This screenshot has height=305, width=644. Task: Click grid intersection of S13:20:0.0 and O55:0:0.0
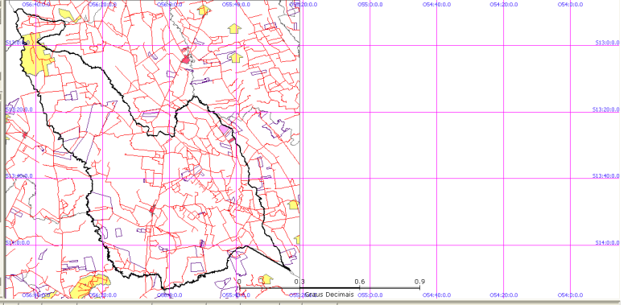[369, 112]
